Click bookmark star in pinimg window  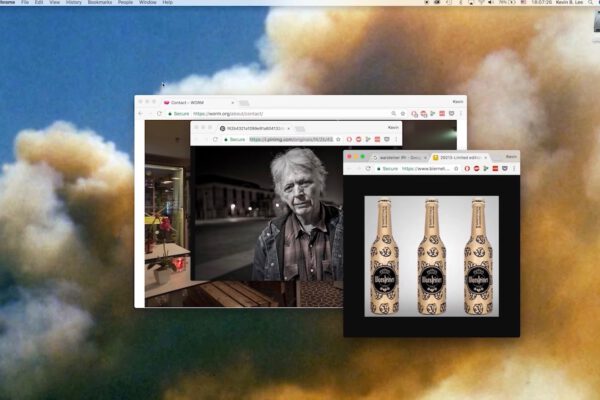[339, 139]
